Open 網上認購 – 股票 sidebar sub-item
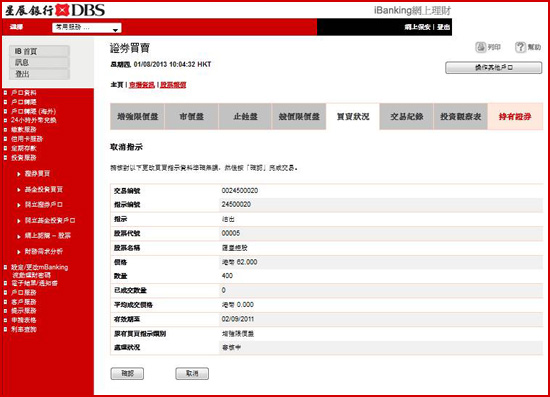The width and height of the screenshot is (550, 397). pyautogui.click(x=47, y=236)
